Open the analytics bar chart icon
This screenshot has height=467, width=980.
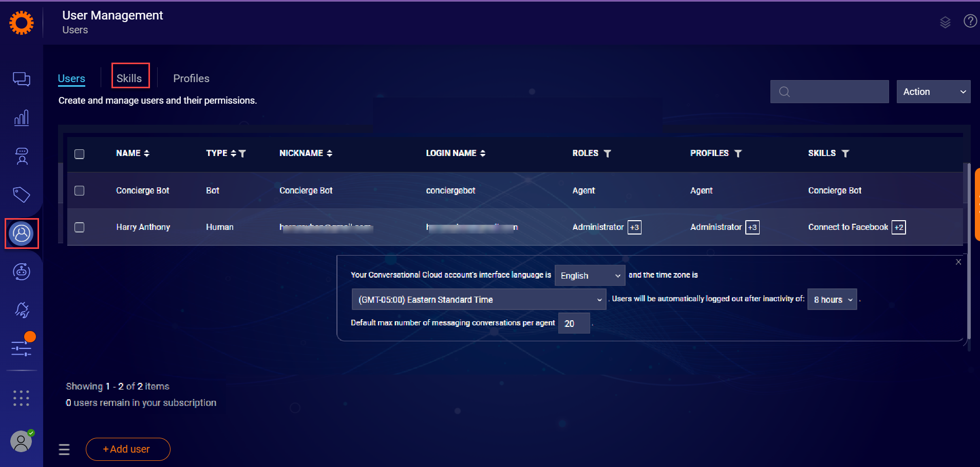coord(21,118)
